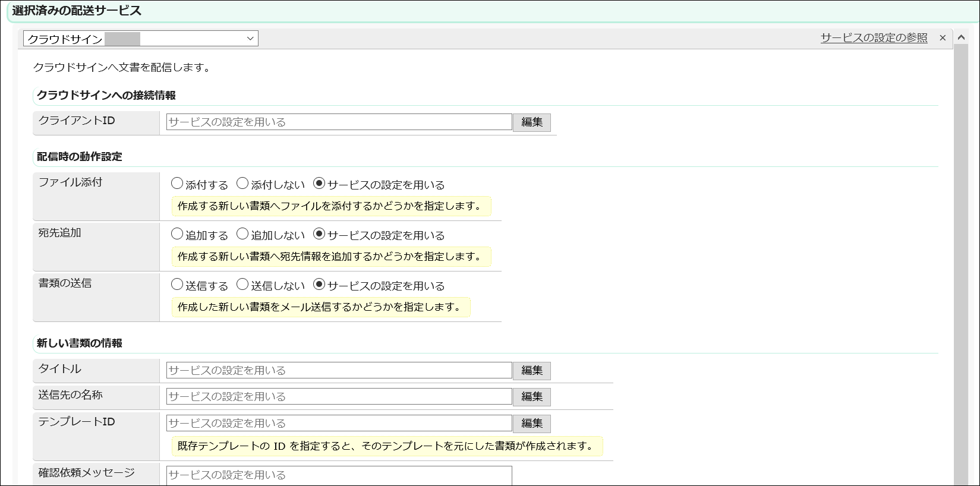Select 追加する for 宛先追加
Viewport: 980px width, 486px height.
177,234
